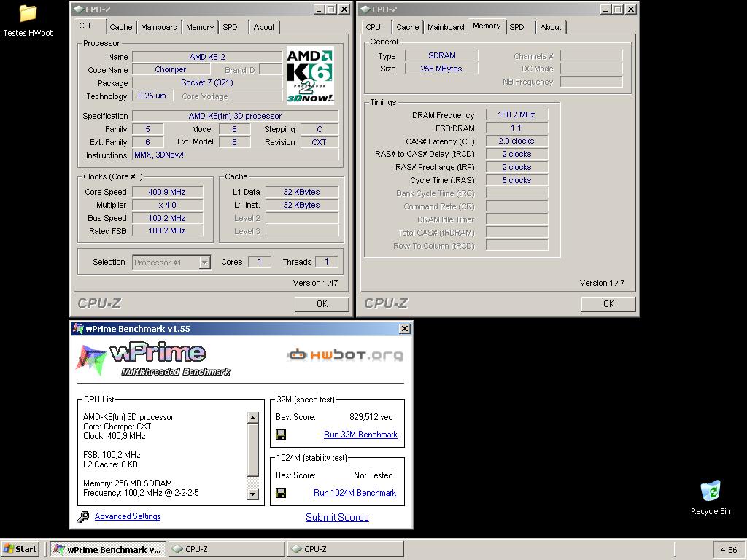Screen dimensions: 747x560
Task: Open Mainboard tab in left CPU-Z
Action: coord(159,27)
